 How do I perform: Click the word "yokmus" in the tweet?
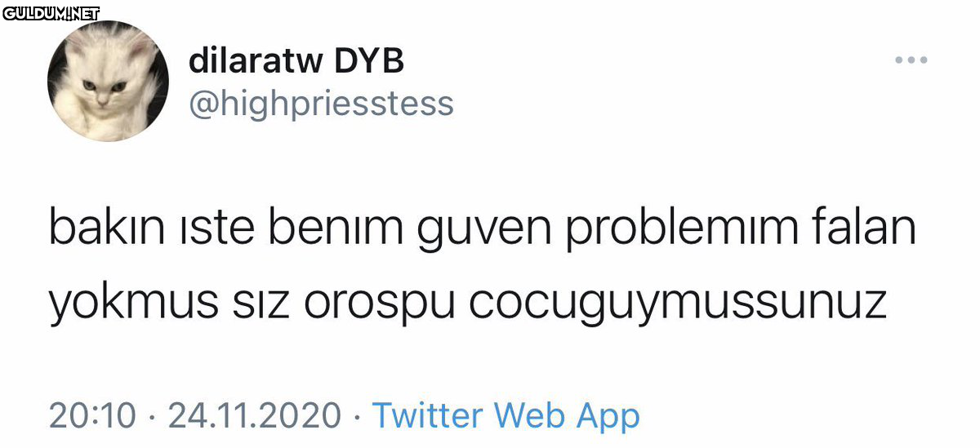click(135, 305)
